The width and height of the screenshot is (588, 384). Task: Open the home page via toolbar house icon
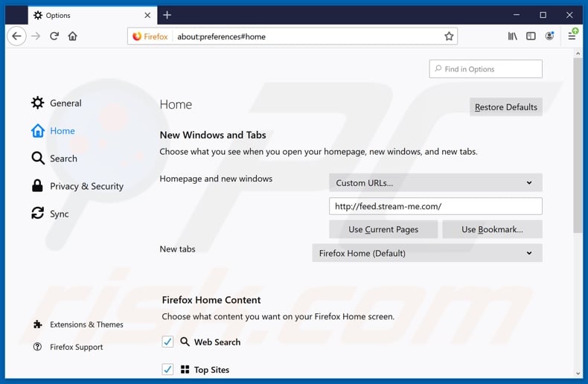click(x=73, y=36)
